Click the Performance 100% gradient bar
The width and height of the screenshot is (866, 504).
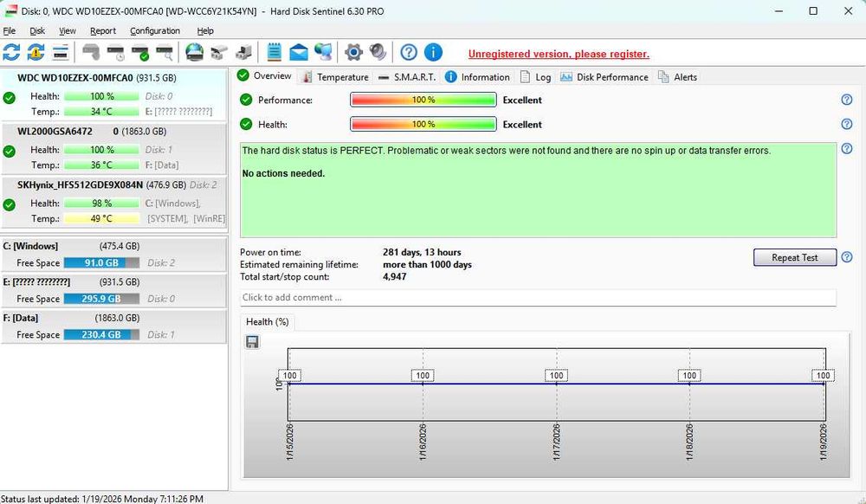coord(423,100)
